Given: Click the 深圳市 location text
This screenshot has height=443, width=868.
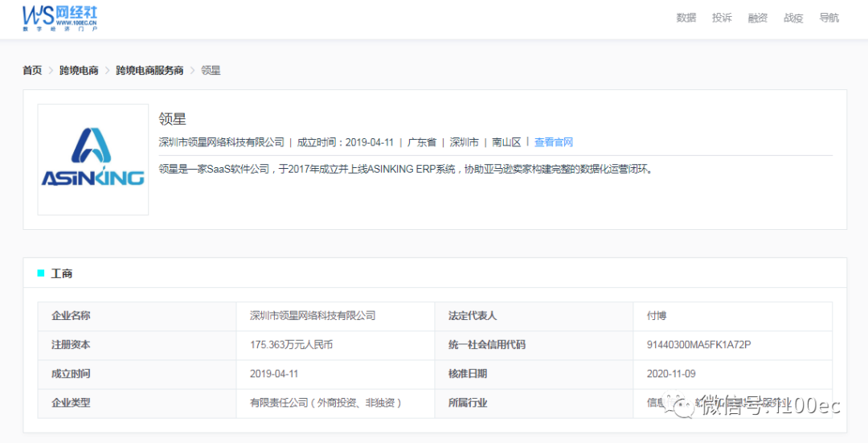Looking at the screenshot, I should (x=465, y=142).
